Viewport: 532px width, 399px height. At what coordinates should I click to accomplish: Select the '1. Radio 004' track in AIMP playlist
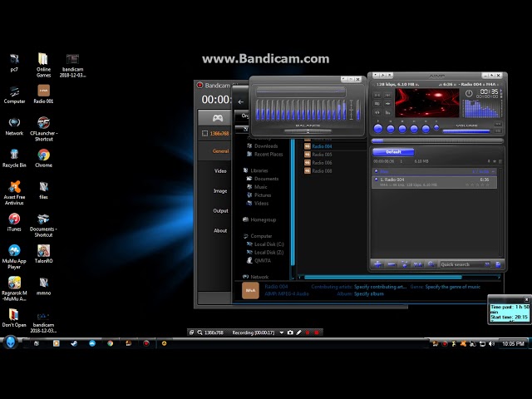[434, 182]
